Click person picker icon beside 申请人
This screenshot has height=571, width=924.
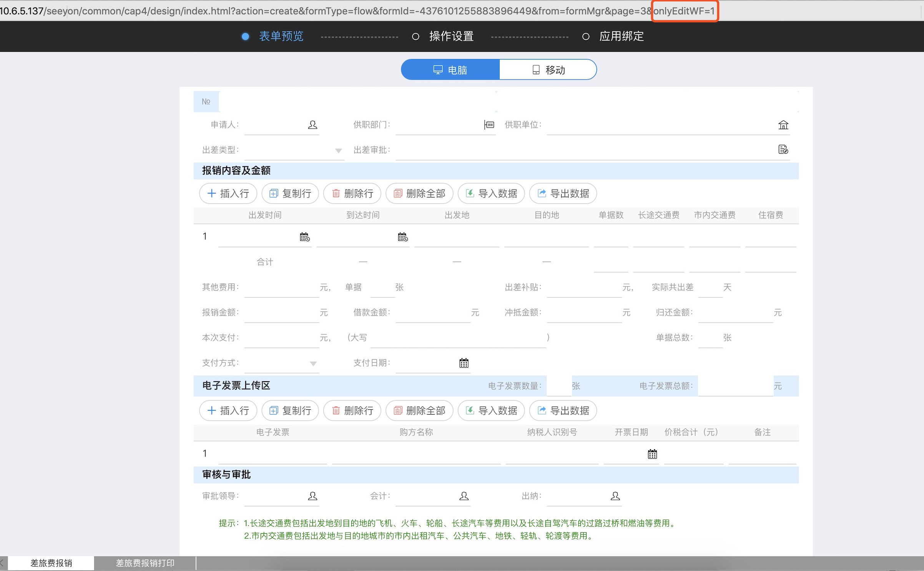click(312, 125)
